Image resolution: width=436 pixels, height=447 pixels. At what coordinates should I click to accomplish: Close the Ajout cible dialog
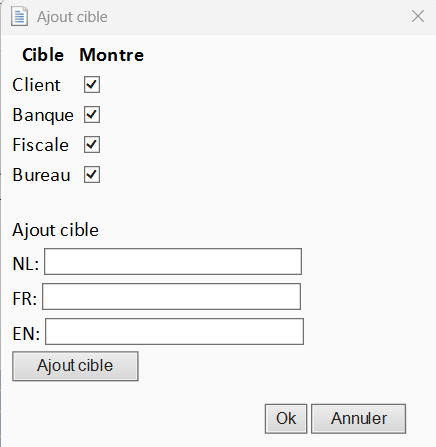coord(418,16)
